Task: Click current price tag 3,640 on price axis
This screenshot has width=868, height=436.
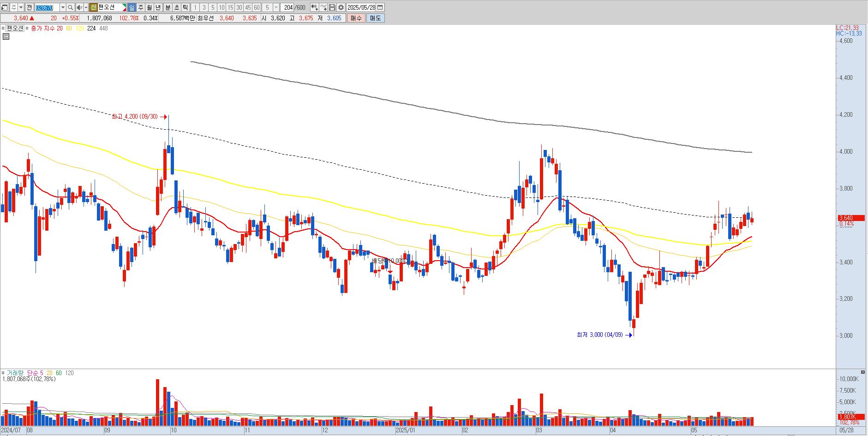Action: 851,218
